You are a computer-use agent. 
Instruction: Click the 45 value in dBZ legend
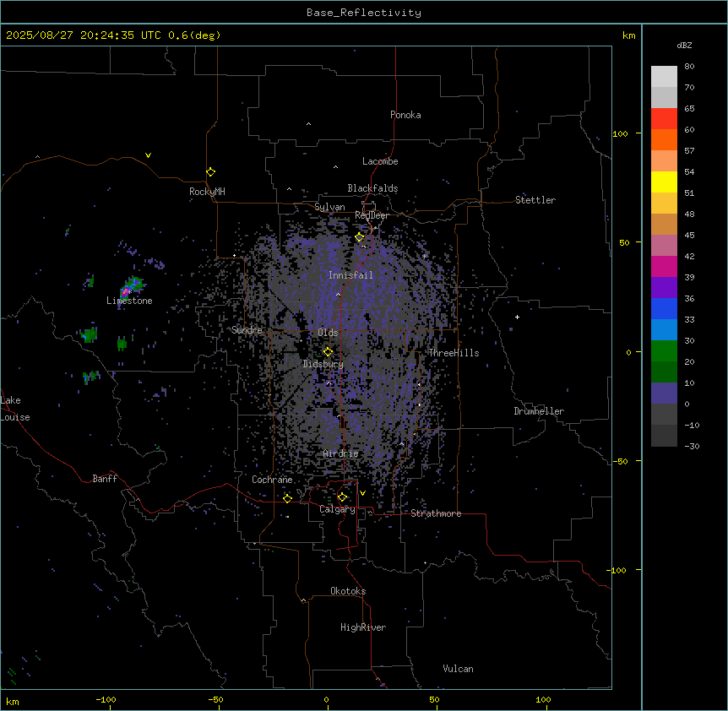689,235
